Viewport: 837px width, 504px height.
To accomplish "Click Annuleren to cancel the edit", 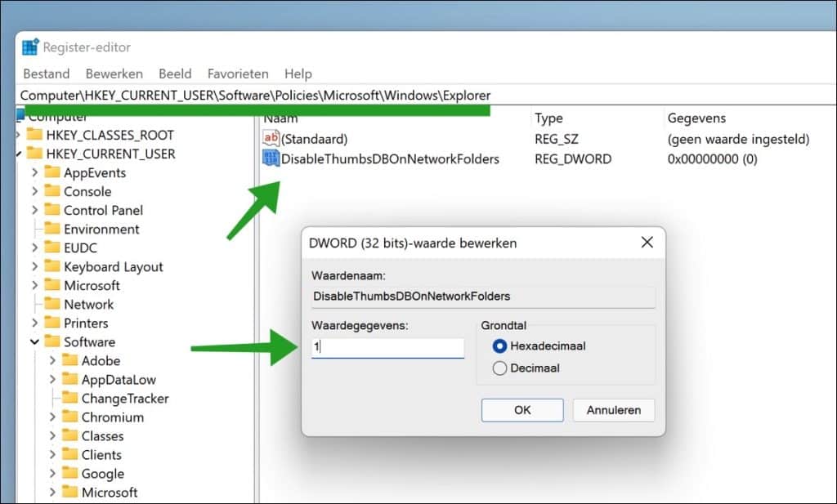I will (x=613, y=410).
